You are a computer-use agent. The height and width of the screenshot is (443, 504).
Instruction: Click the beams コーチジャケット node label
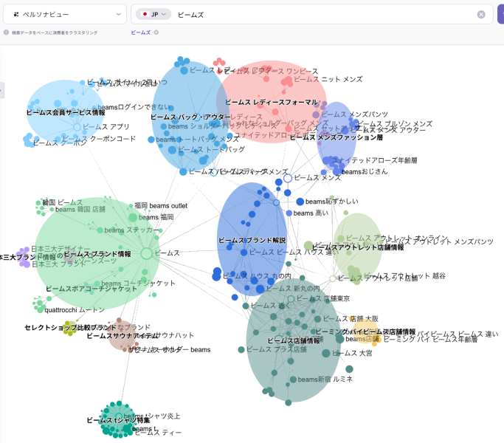[x=138, y=283]
